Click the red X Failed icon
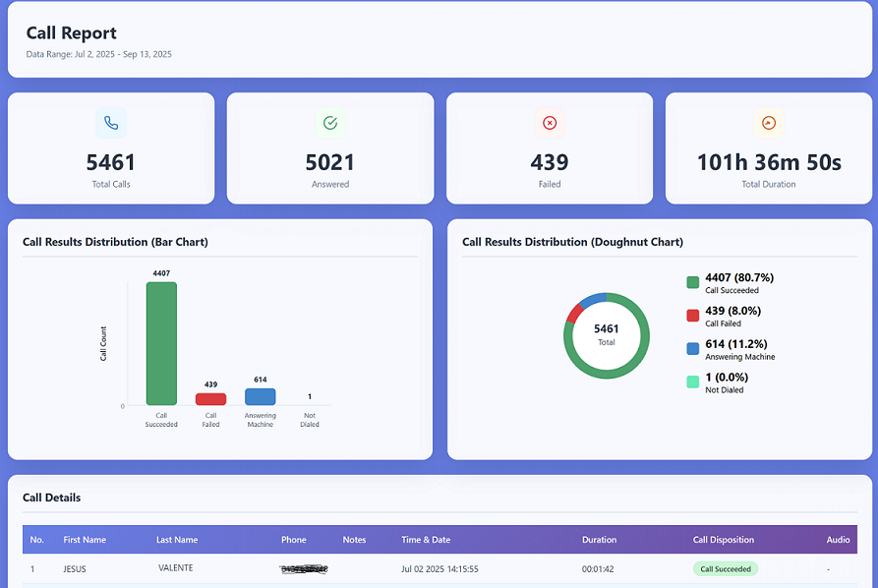The width and height of the screenshot is (878, 588). [550, 123]
